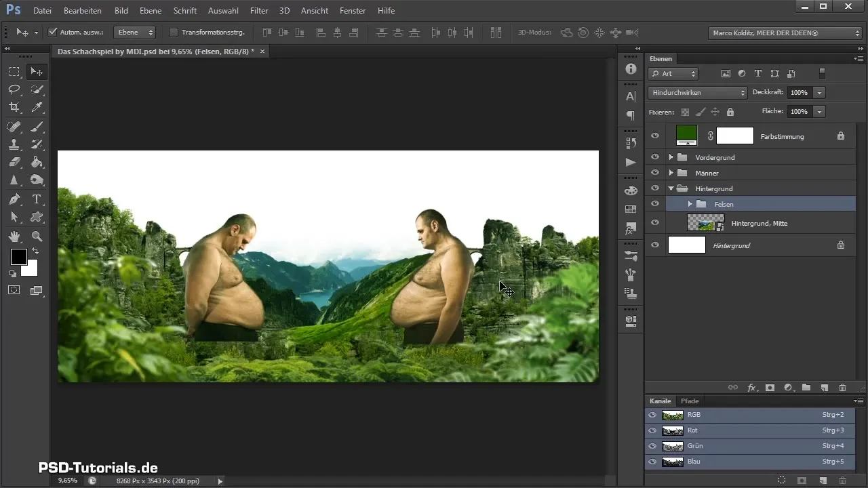
Task: Switch to the Kanäle tab
Action: coord(660,401)
